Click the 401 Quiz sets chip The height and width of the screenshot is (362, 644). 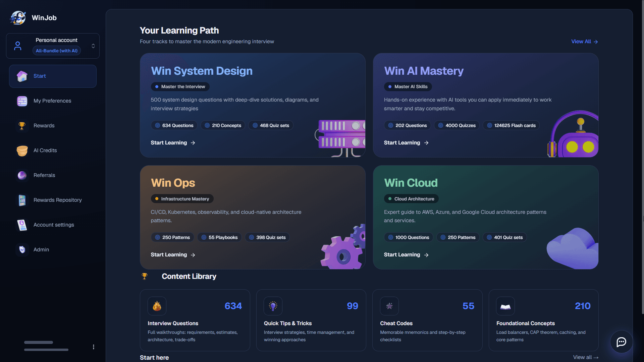click(505, 237)
